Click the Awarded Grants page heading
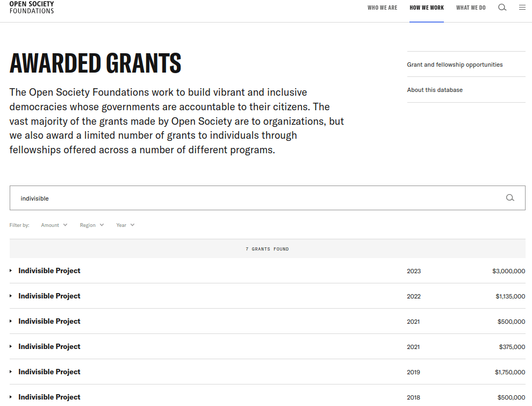The width and height of the screenshot is (532, 406). [95, 63]
